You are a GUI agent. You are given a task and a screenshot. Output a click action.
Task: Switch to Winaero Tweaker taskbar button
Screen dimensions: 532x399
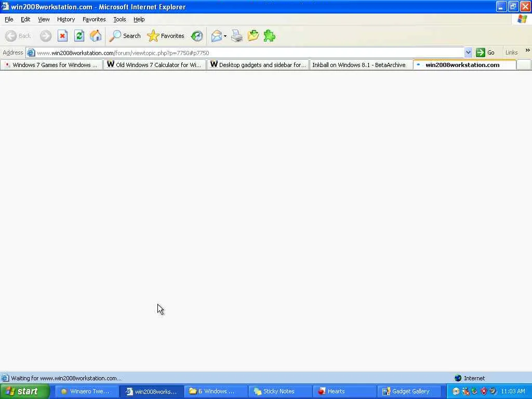pos(87,391)
